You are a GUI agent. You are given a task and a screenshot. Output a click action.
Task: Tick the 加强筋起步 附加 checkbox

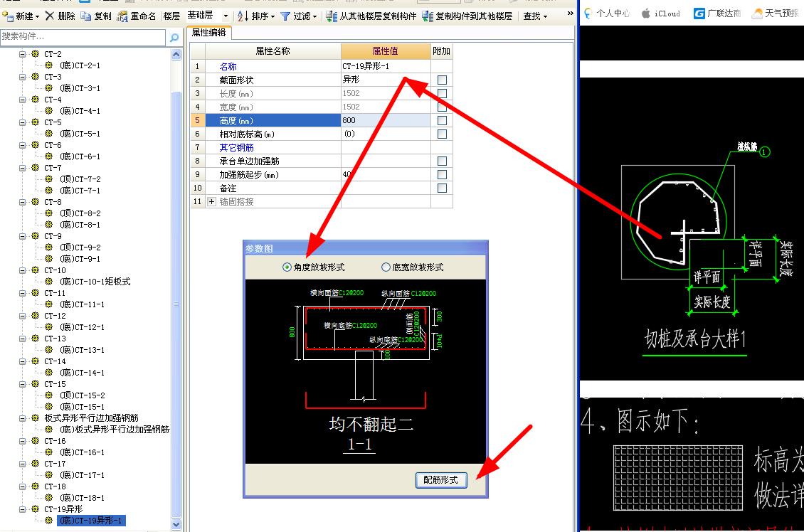coord(442,175)
